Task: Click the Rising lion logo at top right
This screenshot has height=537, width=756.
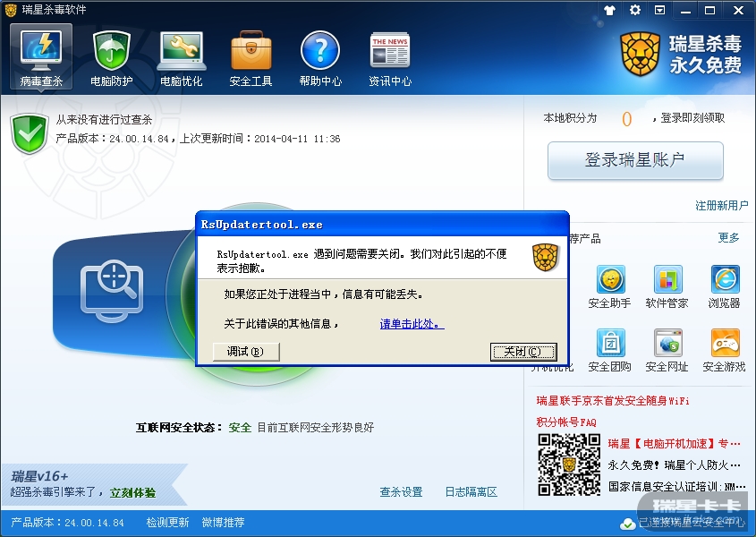Action: (x=641, y=54)
